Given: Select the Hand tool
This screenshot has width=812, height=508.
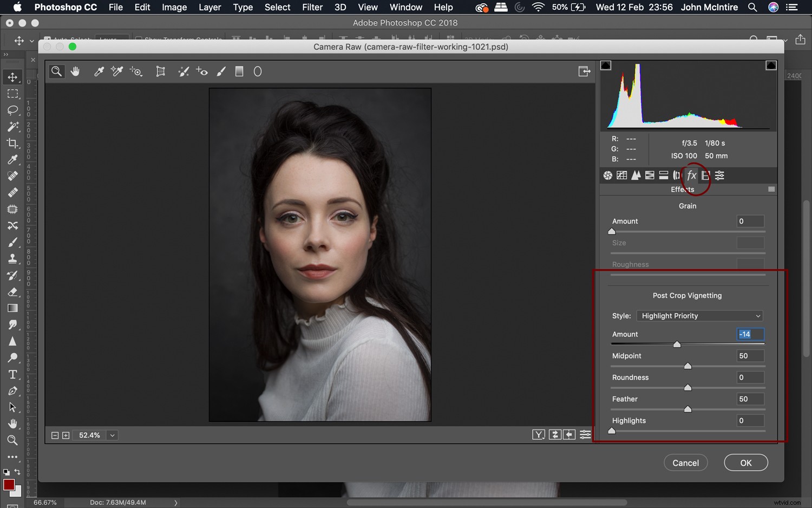Looking at the screenshot, I should click(x=75, y=71).
